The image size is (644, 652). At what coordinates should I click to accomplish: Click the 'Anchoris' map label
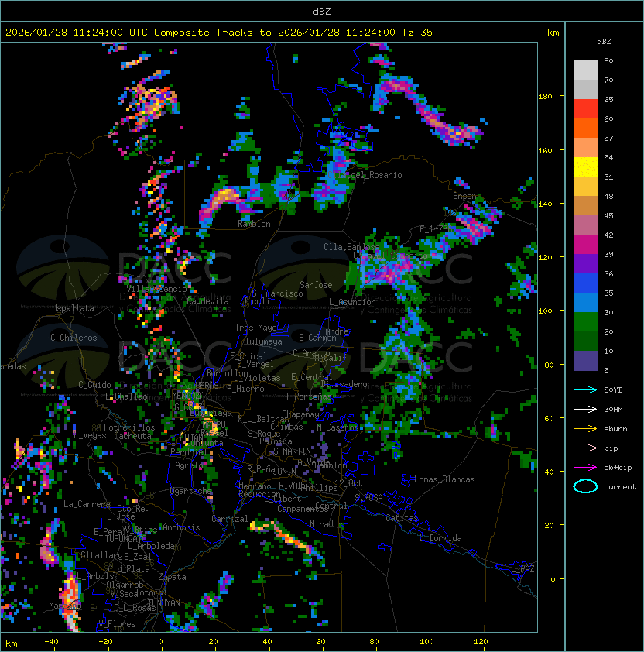(181, 527)
